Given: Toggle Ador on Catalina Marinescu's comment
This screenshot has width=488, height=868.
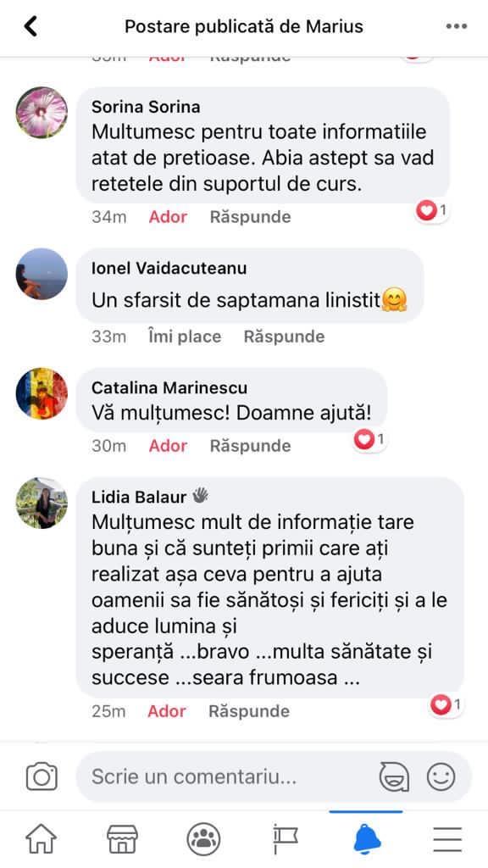Looking at the screenshot, I should pos(169,446).
